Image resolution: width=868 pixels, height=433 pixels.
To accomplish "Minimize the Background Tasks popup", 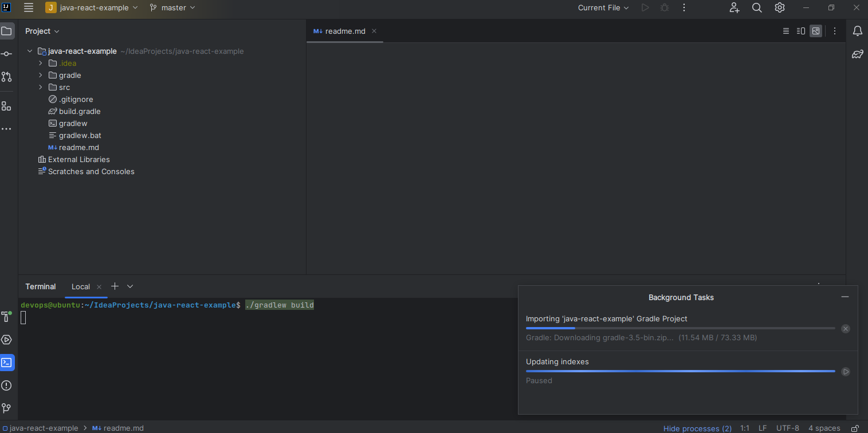I will point(845,297).
